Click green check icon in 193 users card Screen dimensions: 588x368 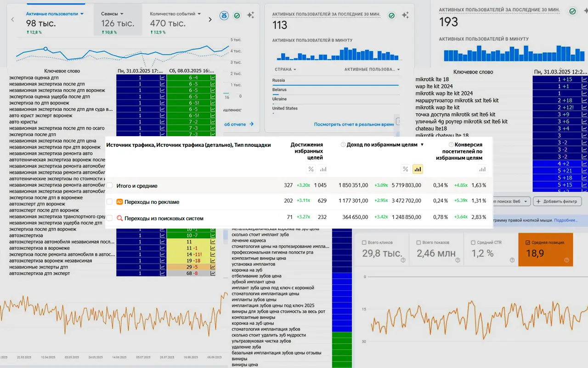pyautogui.click(x=572, y=11)
